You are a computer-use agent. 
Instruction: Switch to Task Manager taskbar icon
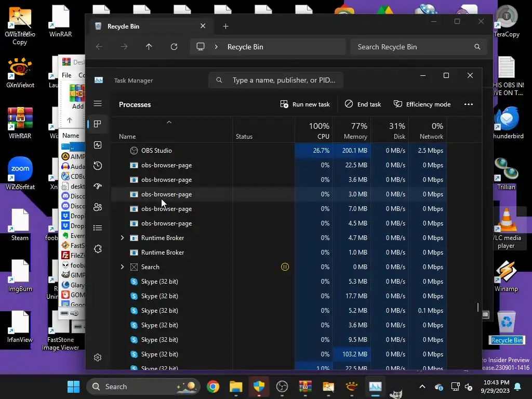tap(375, 387)
